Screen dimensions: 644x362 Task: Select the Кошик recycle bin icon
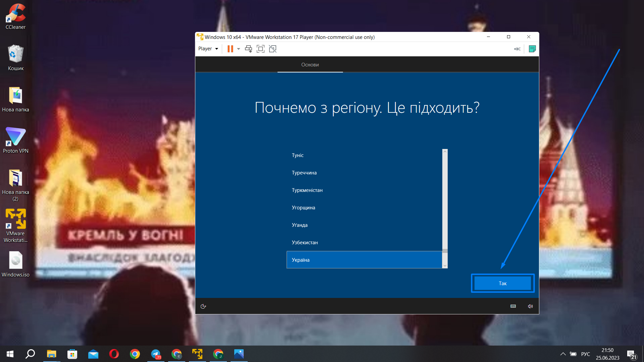pyautogui.click(x=16, y=58)
